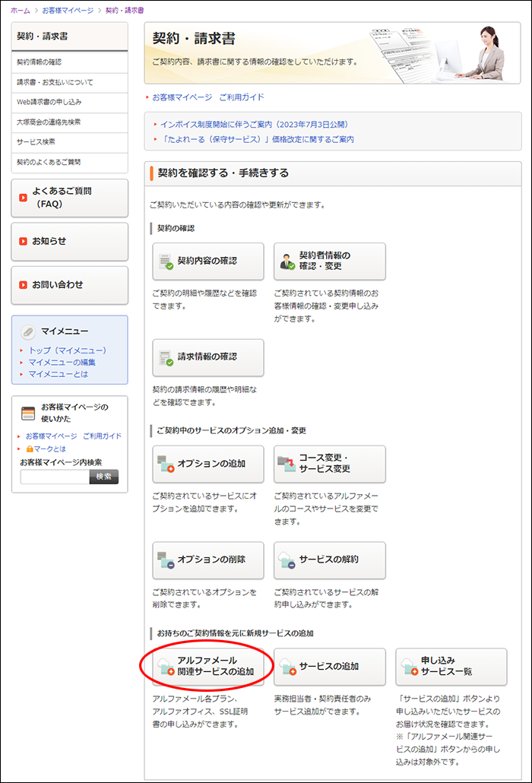Click the paperclip icon next to マイメニュー
This screenshot has height=783, width=532.
(28, 331)
